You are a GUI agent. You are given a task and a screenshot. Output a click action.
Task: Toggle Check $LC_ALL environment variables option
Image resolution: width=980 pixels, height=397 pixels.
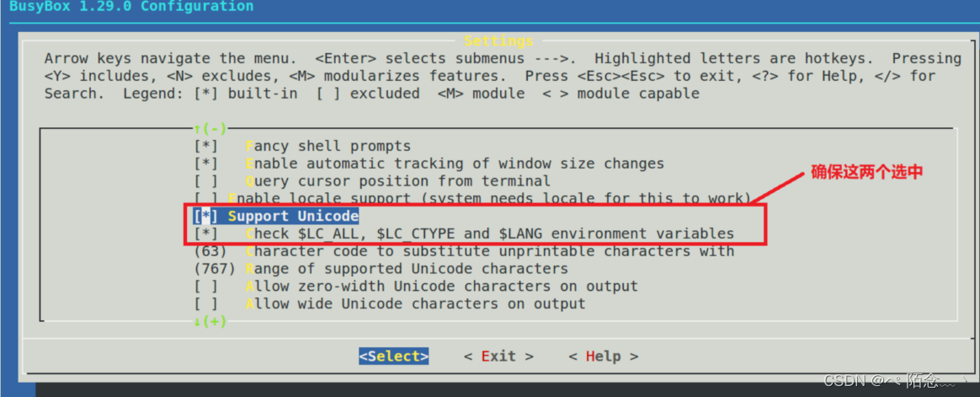pos(205,233)
